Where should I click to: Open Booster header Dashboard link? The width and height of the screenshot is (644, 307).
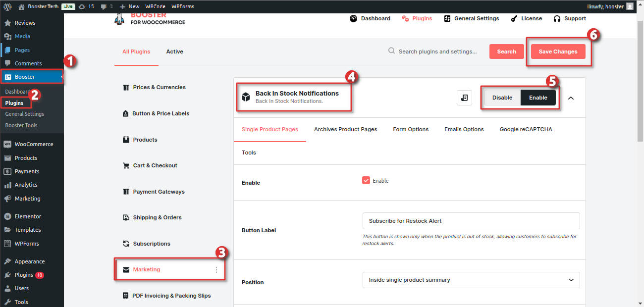(x=370, y=18)
